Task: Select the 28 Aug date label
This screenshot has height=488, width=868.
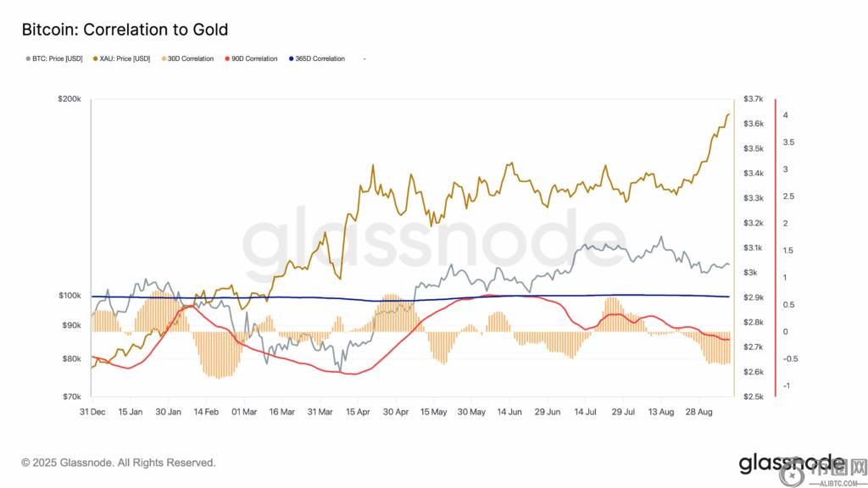Action: point(698,412)
